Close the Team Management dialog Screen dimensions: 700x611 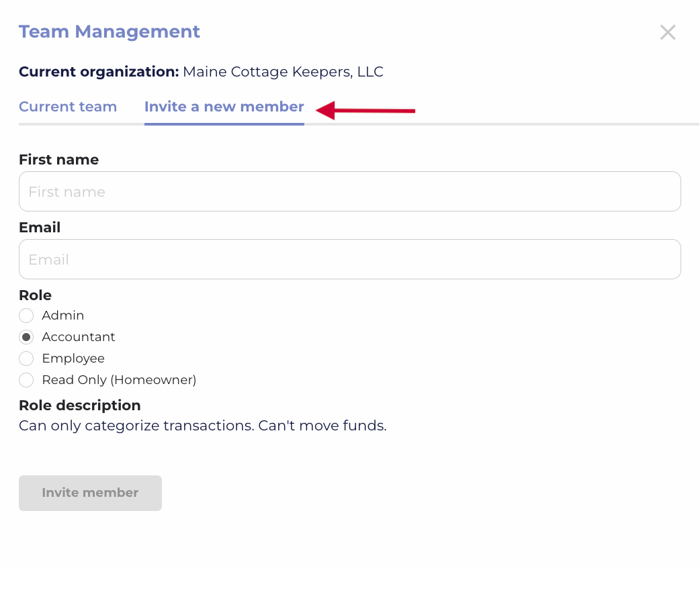pyautogui.click(x=667, y=32)
